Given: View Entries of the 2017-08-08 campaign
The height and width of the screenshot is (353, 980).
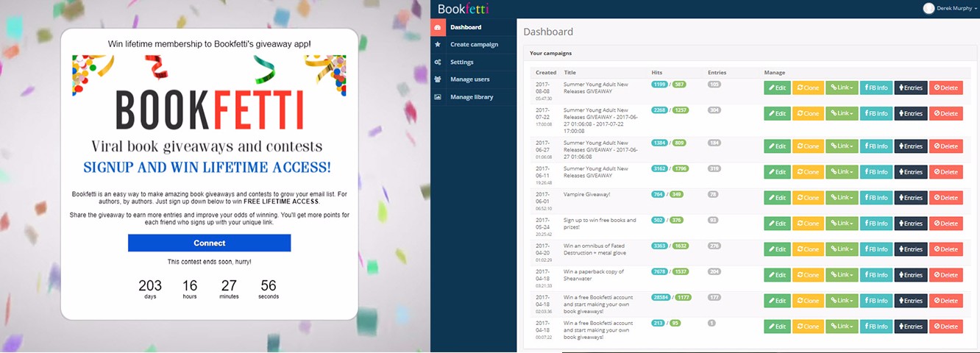Looking at the screenshot, I should click(x=910, y=88).
